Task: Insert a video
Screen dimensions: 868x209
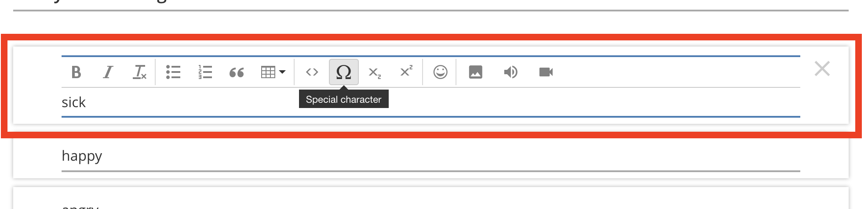Action: (546, 72)
